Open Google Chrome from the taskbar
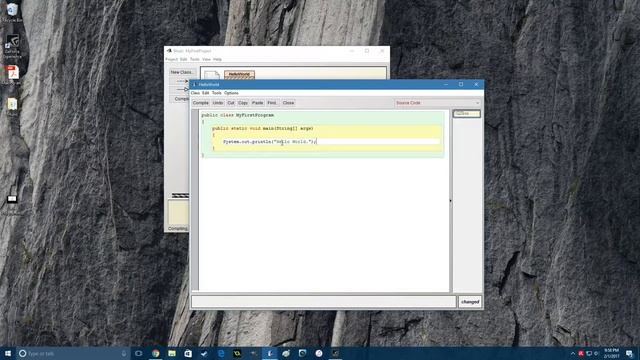Image resolution: width=640 pixels, height=360 pixels. (x=156, y=353)
